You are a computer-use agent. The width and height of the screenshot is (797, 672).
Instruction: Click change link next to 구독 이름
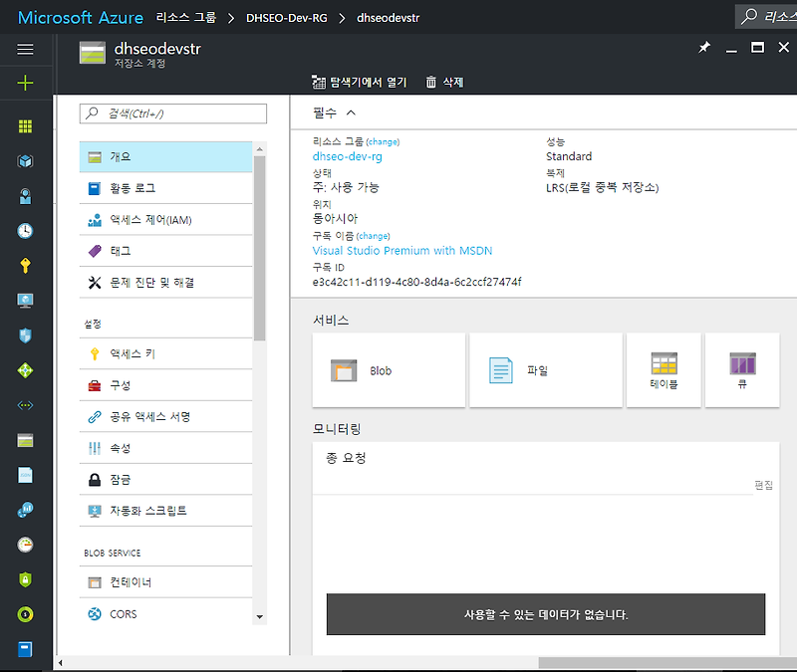pos(373,236)
